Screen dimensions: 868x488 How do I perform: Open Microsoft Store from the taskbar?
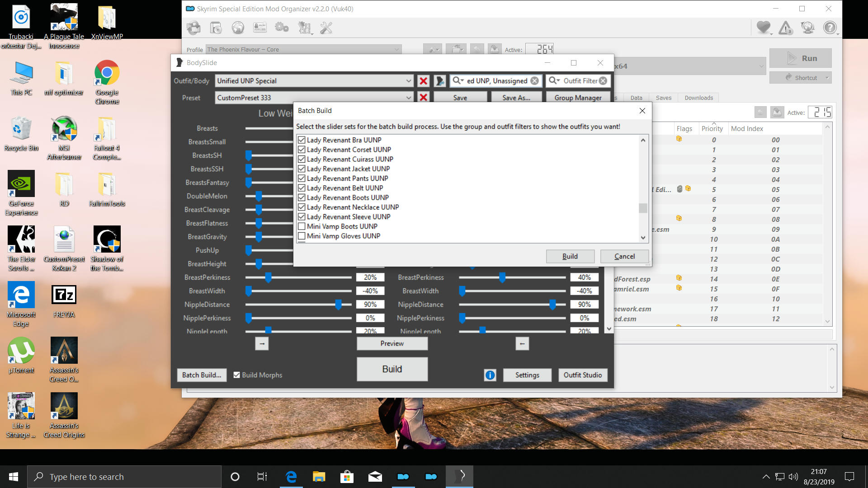pos(347,477)
